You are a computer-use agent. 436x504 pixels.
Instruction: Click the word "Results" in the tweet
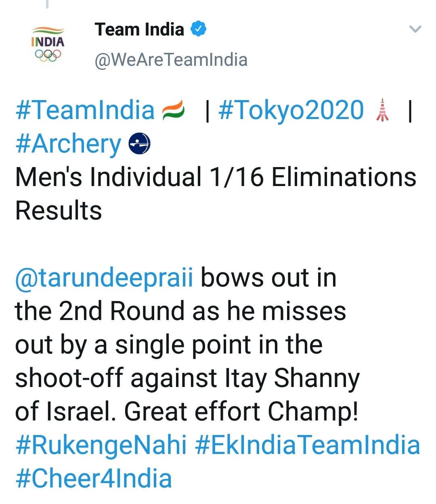tap(59, 211)
